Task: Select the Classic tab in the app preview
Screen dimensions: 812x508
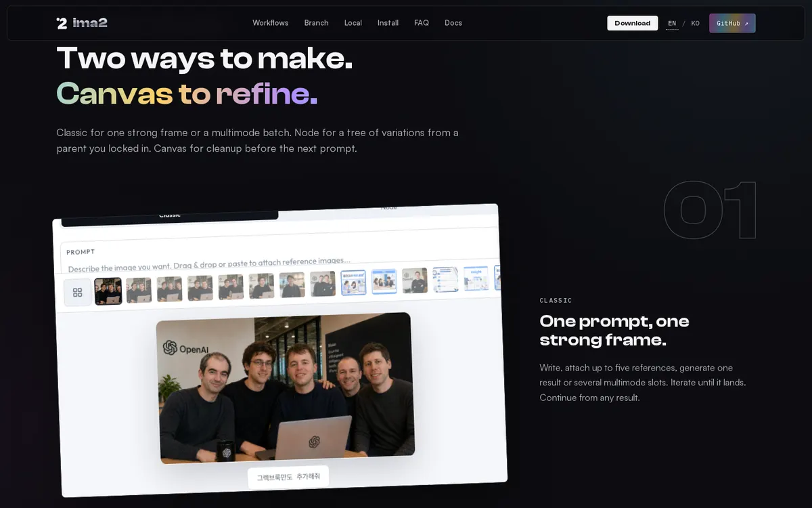Action: [170, 215]
